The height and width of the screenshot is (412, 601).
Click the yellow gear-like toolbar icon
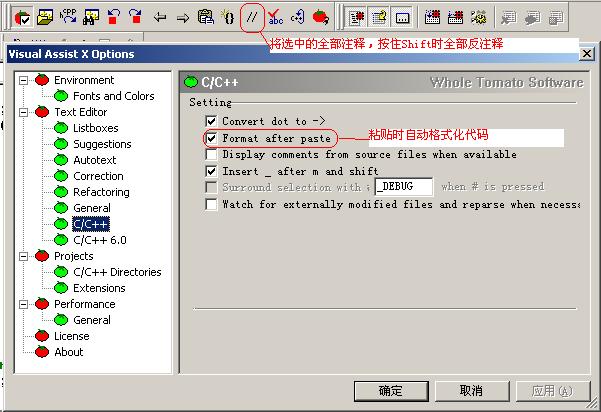point(478,17)
